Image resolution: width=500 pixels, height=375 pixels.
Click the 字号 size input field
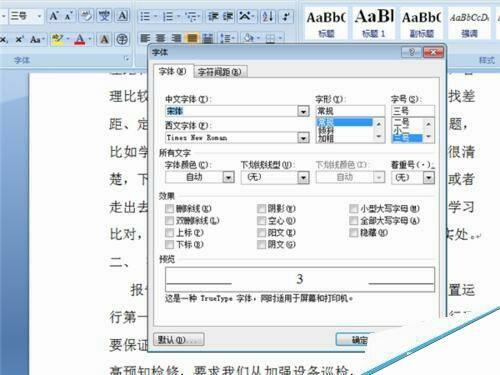point(413,111)
